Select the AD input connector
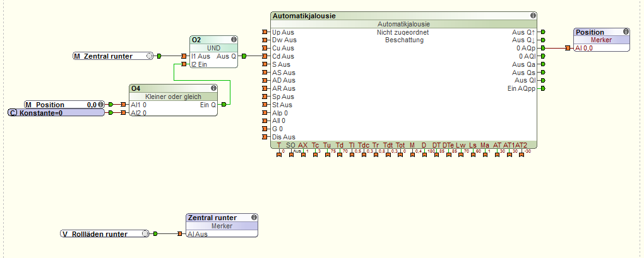The width and height of the screenshot is (644, 258). [265, 80]
